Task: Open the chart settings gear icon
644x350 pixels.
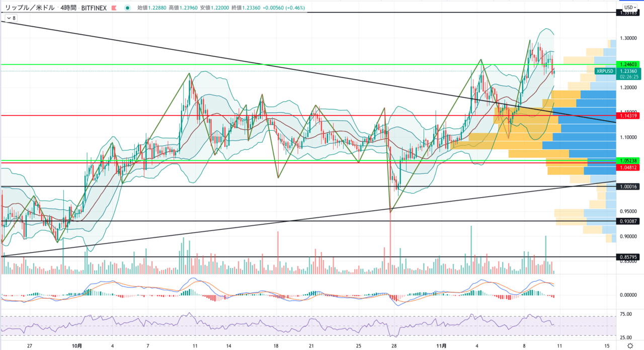Action: (x=630, y=346)
